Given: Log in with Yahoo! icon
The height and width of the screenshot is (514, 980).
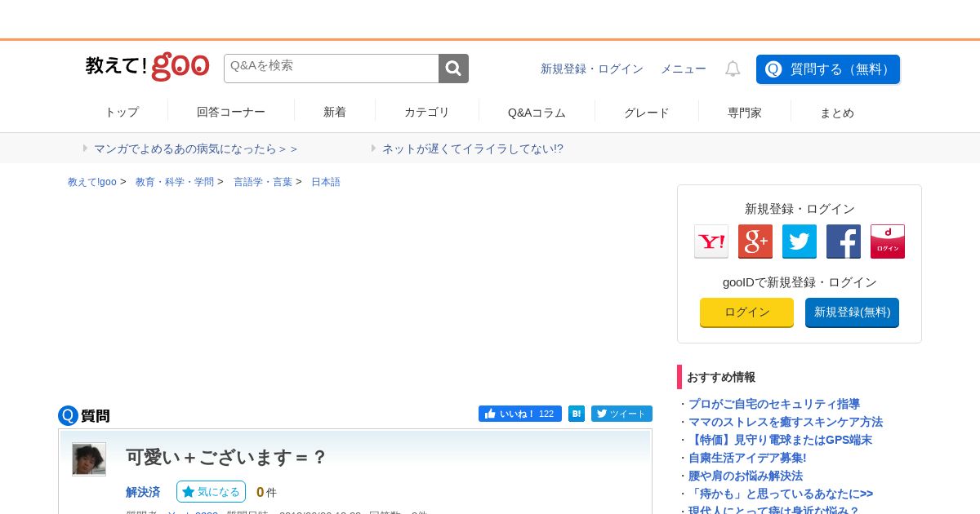Looking at the screenshot, I should 711,241.
